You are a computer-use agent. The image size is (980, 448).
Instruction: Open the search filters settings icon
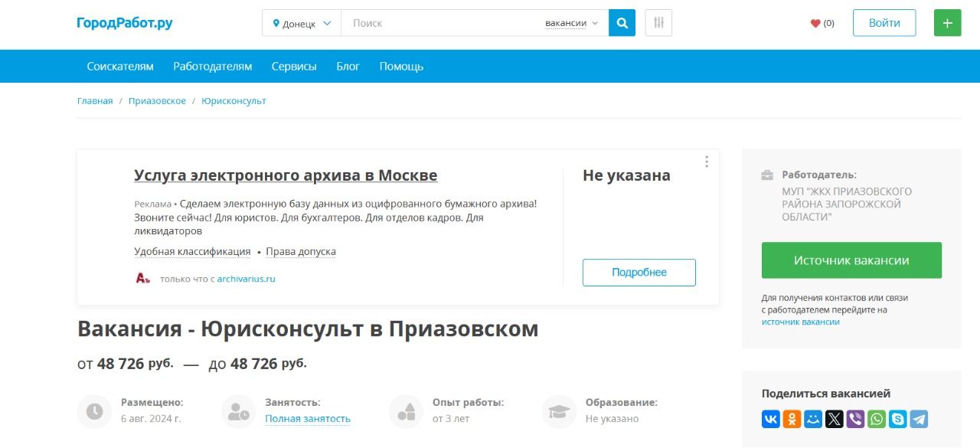click(x=658, y=23)
